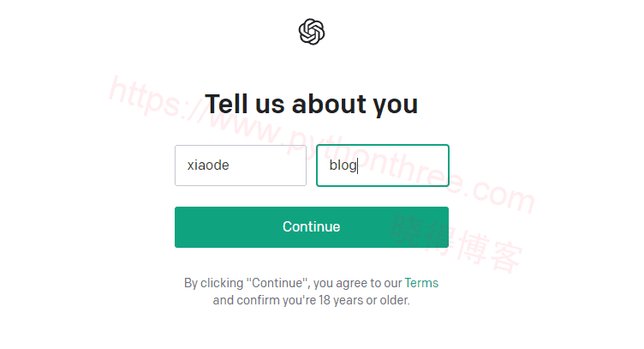Viewport: 644px width, 349px height.
Task: Click the word "you" in the heading
Action: click(394, 105)
